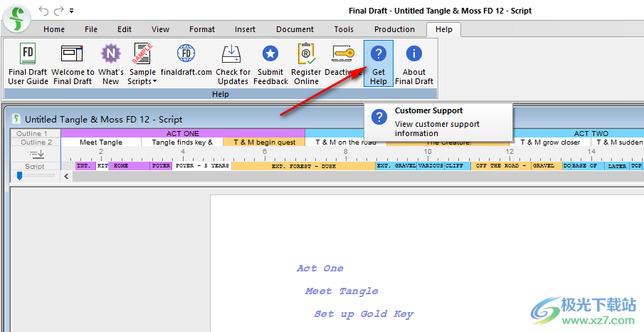Open the File tab
644x332 pixels.
pyautogui.click(x=91, y=29)
